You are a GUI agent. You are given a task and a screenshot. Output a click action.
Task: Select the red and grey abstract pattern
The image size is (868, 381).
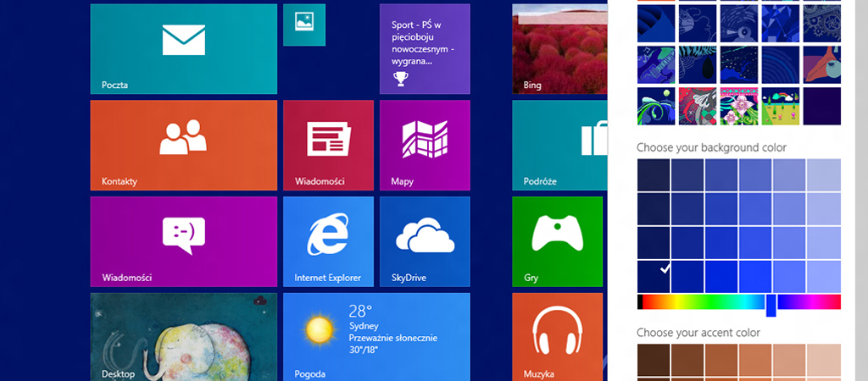coord(698,106)
